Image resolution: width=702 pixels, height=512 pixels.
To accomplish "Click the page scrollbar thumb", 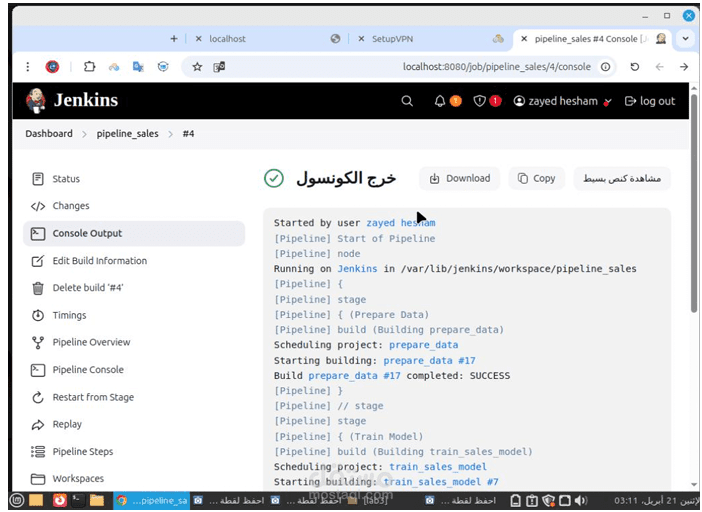I will pyautogui.click(x=694, y=204).
